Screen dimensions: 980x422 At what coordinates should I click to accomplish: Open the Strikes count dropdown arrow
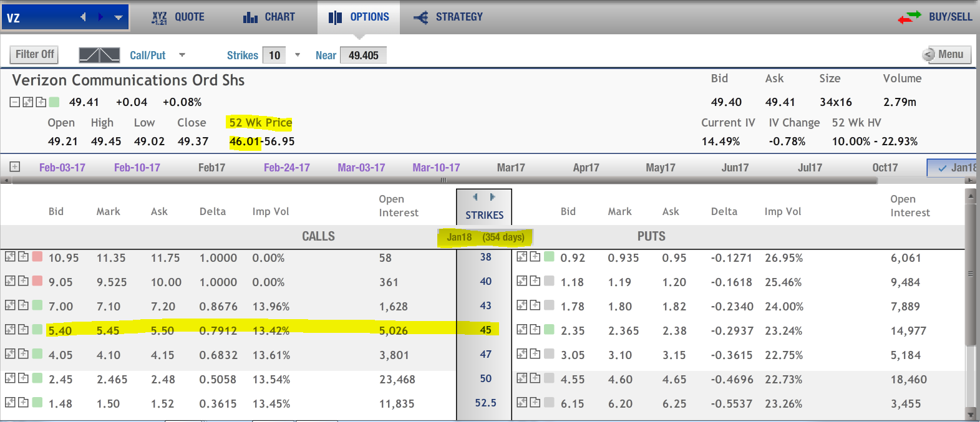(x=298, y=55)
